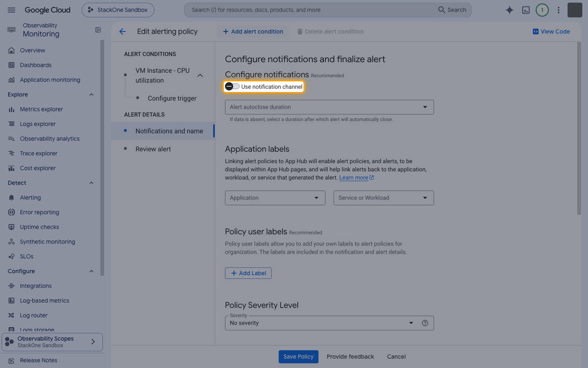The image size is (588, 368).
Task: Open Gemini AI assistant sparkle icon
Action: (x=510, y=10)
